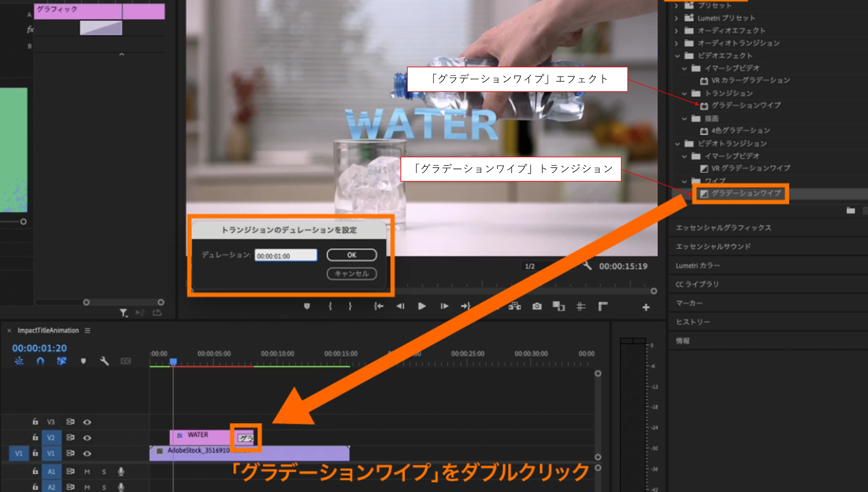Screen dimensions: 868x492
Task: Click OK in the transition duration dialog
Action: [x=351, y=255]
